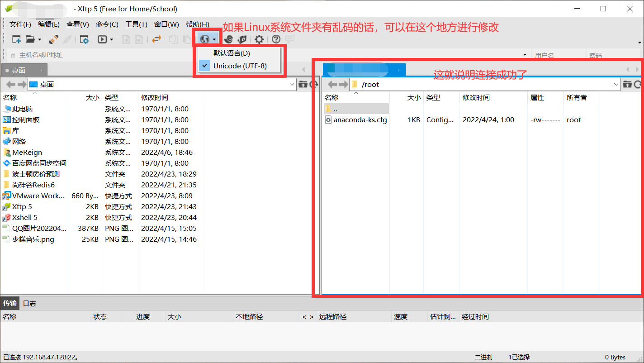Click the greyed Copy toolbar icon
Screen dimensions: 644x363
173,39
